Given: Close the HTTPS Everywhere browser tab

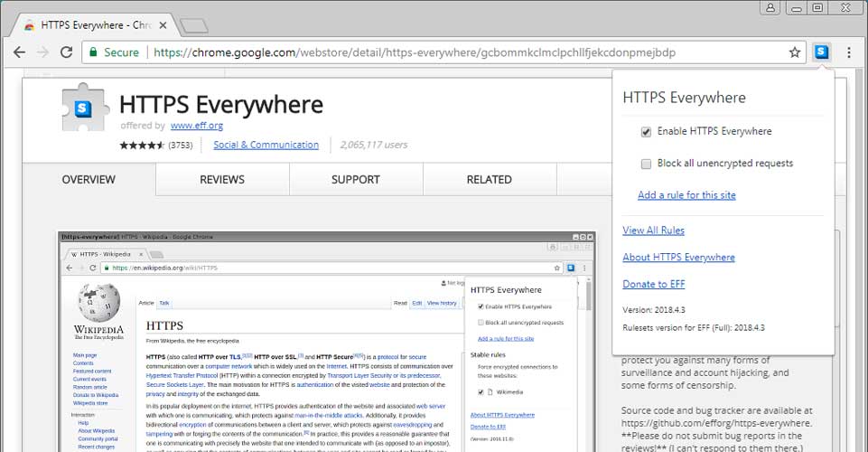Looking at the screenshot, I should pos(163,25).
